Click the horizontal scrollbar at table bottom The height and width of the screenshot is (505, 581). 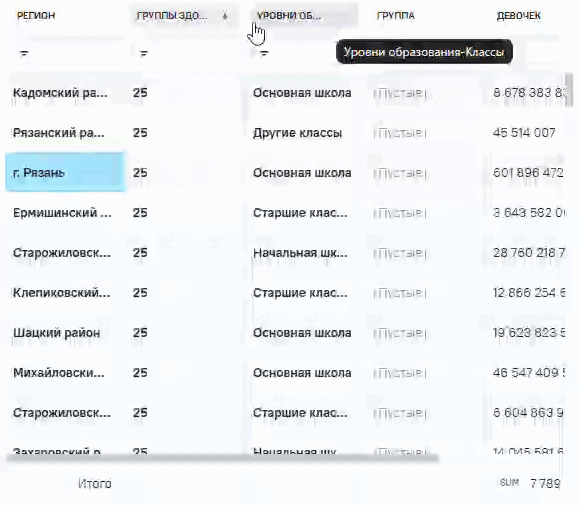pyautogui.click(x=223, y=458)
